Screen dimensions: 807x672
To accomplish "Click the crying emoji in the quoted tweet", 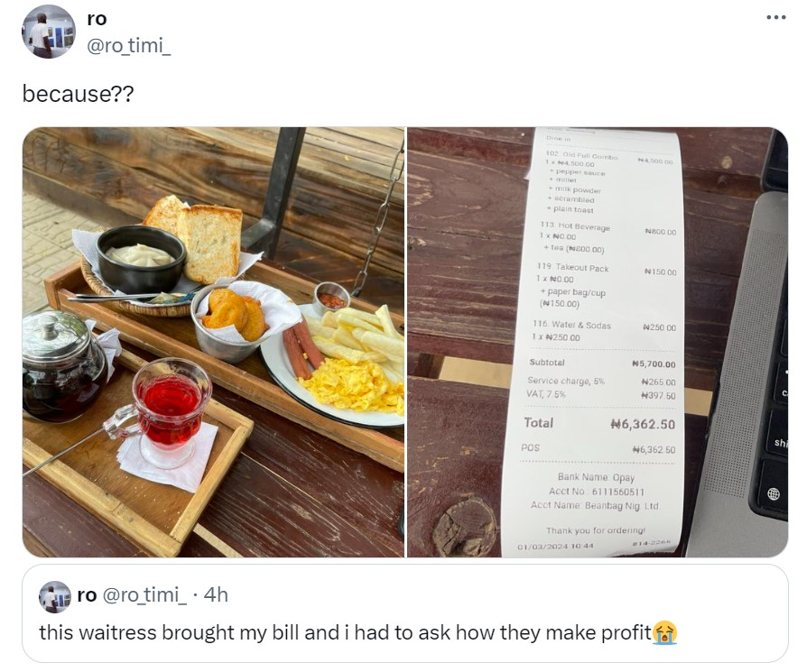I will [x=665, y=632].
